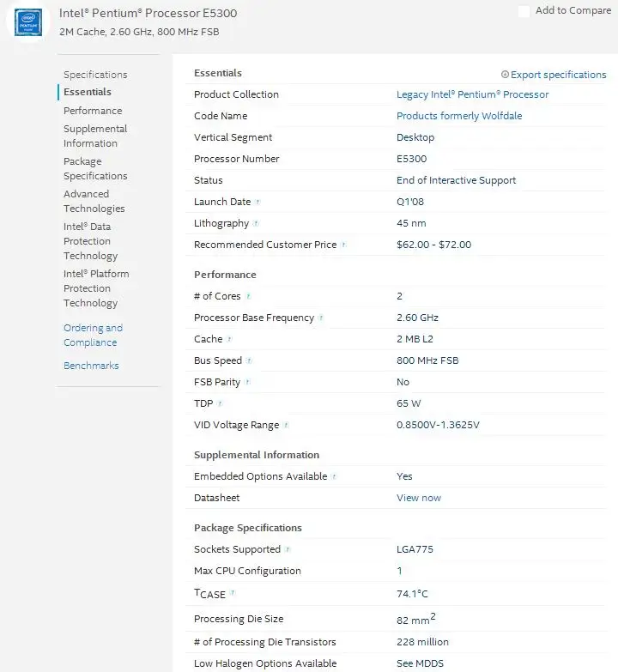Click the 800 MHz FSB bus speed value
The image size is (618, 672).
pyautogui.click(x=427, y=360)
